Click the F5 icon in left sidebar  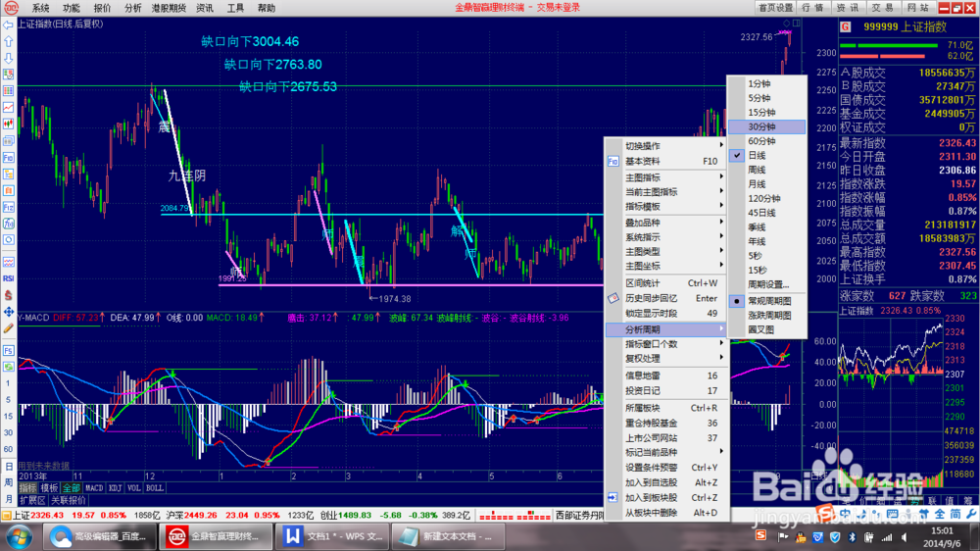[x=8, y=350]
